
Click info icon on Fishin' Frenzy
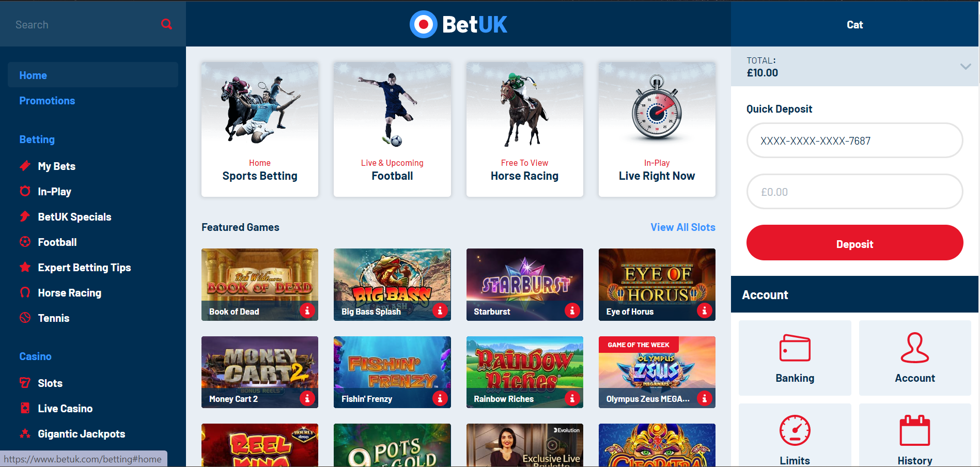point(440,398)
